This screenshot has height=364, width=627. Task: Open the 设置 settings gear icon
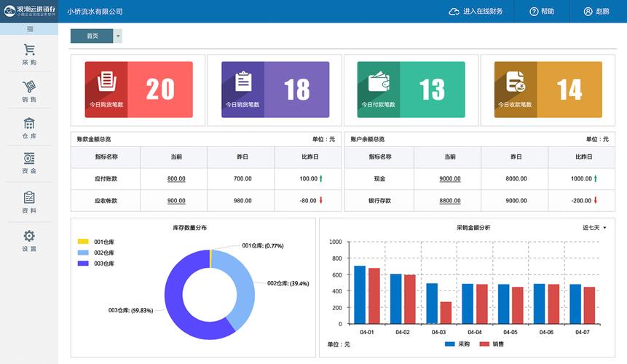point(29,236)
